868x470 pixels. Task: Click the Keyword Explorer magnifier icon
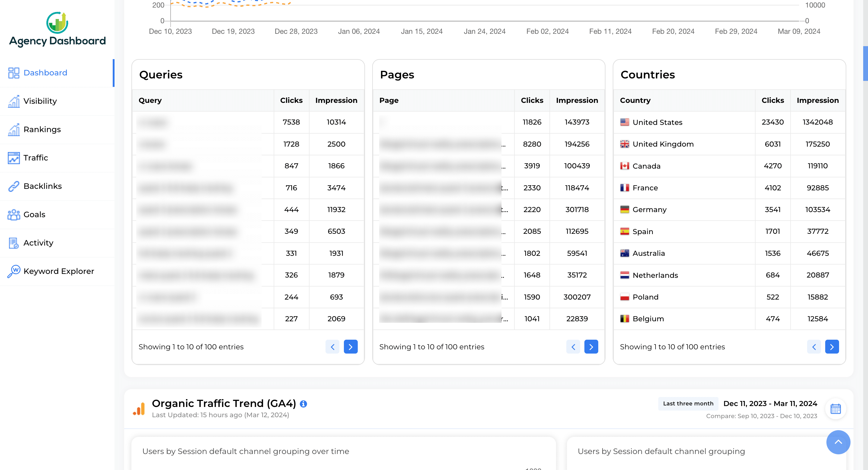pyautogui.click(x=14, y=271)
